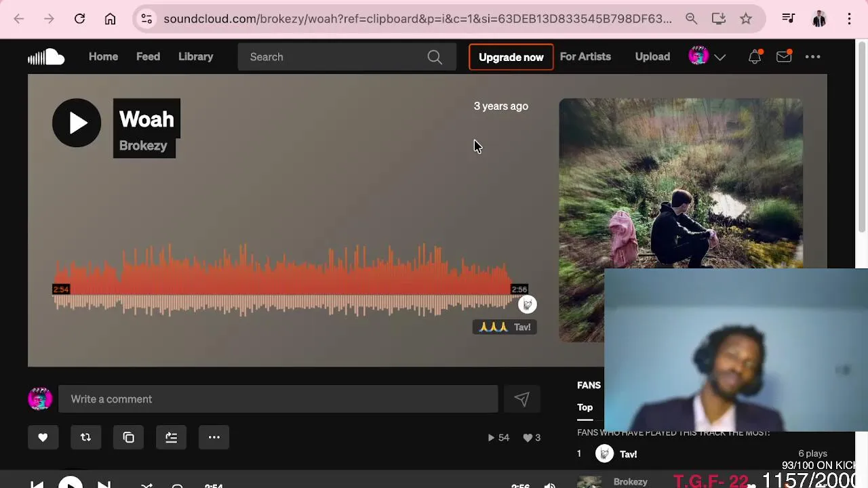This screenshot has height=488, width=868.
Task: Bookmark this page with the star
Action: pyautogui.click(x=746, y=19)
